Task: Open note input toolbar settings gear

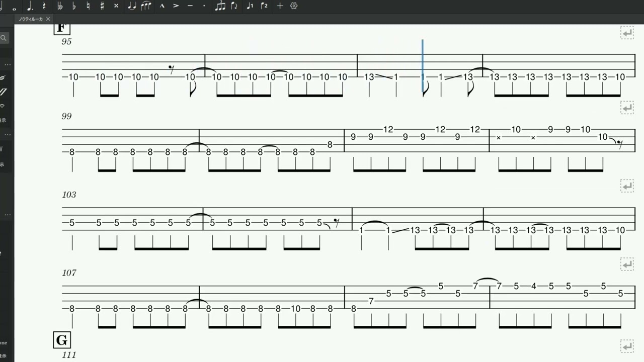Action: click(294, 6)
